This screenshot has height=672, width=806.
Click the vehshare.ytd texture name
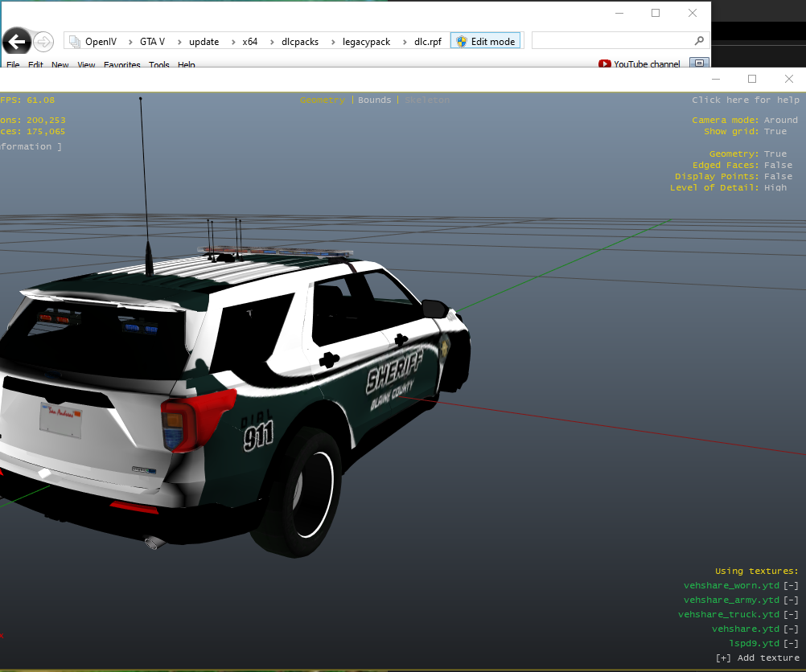[x=746, y=629]
